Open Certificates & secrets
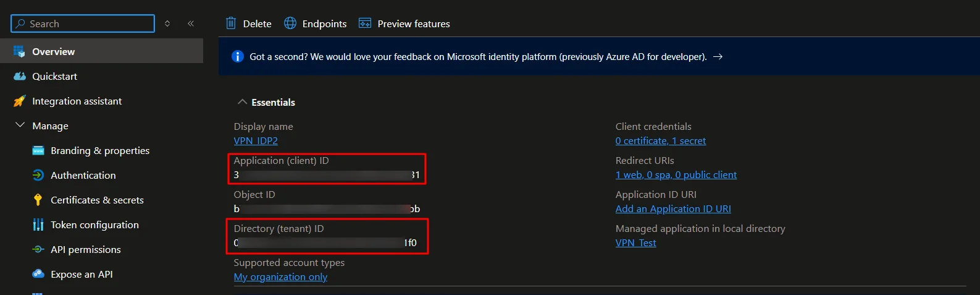This screenshot has height=295, width=980. point(97,200)
